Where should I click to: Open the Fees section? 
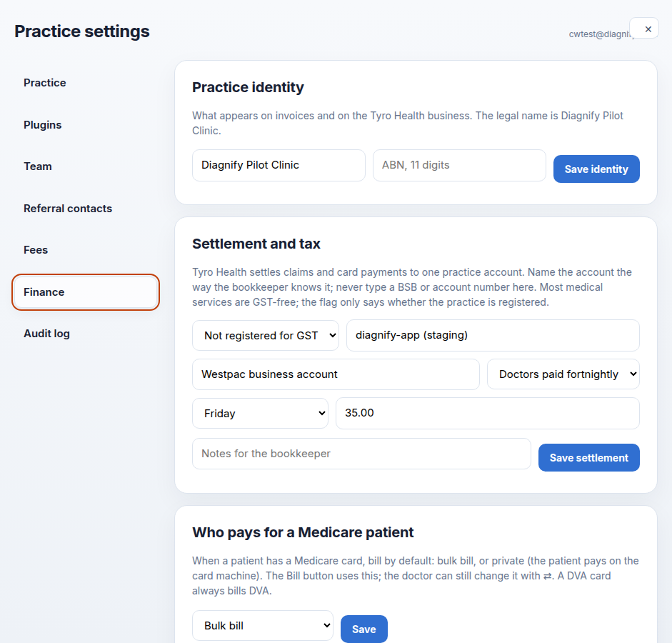[86, 250]
